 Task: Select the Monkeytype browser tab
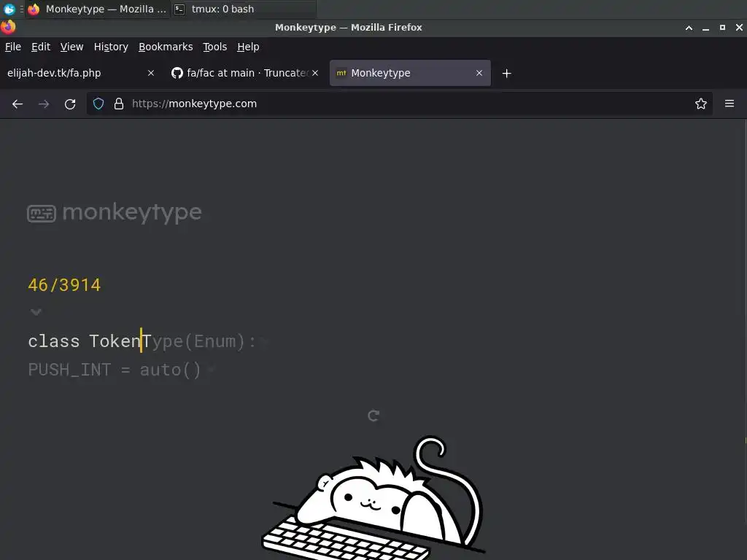410,73
